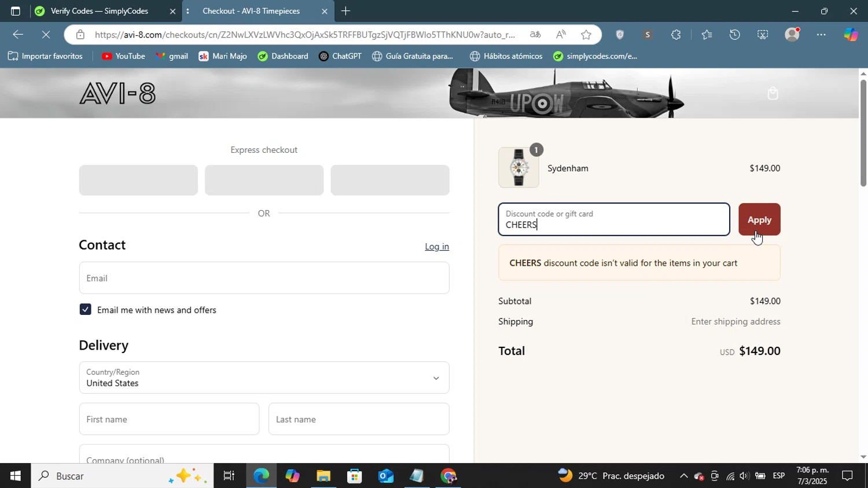868x488 pixels.
Task: Open File Explorer on taskbar
Action: pyautogui.click(x=323, y=476)
